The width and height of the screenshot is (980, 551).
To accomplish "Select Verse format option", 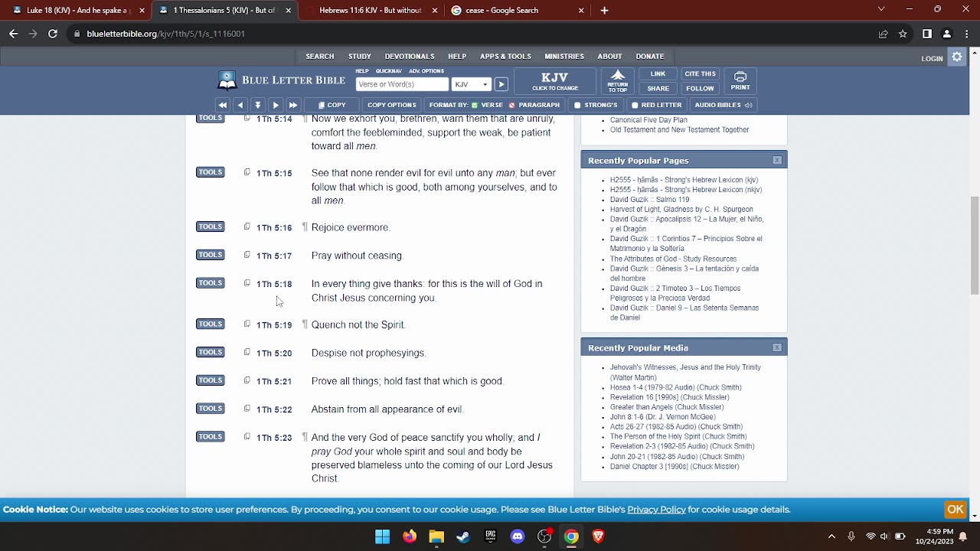I will point(487,105).
